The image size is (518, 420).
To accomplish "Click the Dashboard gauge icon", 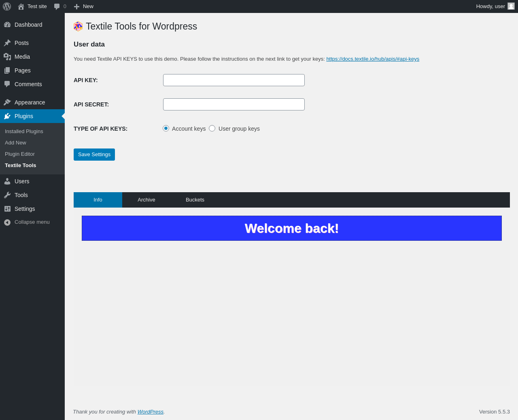I will pyautogui.click(x=7, y=25).
